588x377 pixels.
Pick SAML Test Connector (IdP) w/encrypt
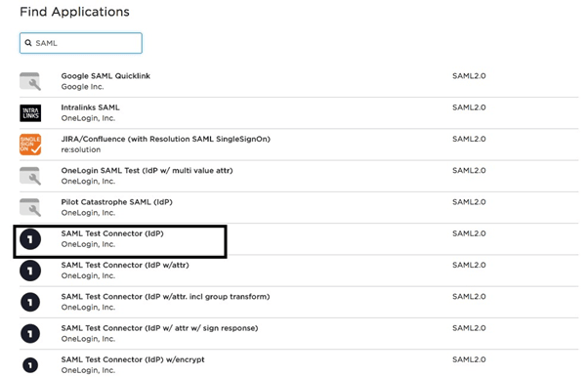pyautogui.click(x=133, y=359)
